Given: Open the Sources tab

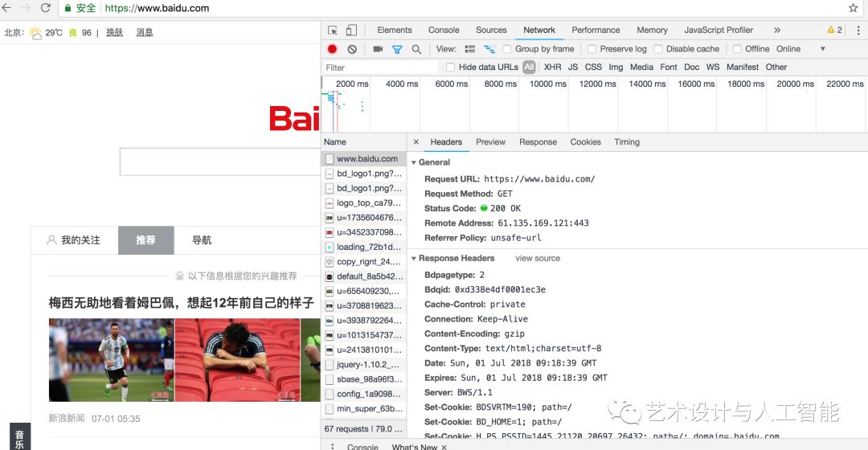Looking at the screenshot, I should (492, 31).
